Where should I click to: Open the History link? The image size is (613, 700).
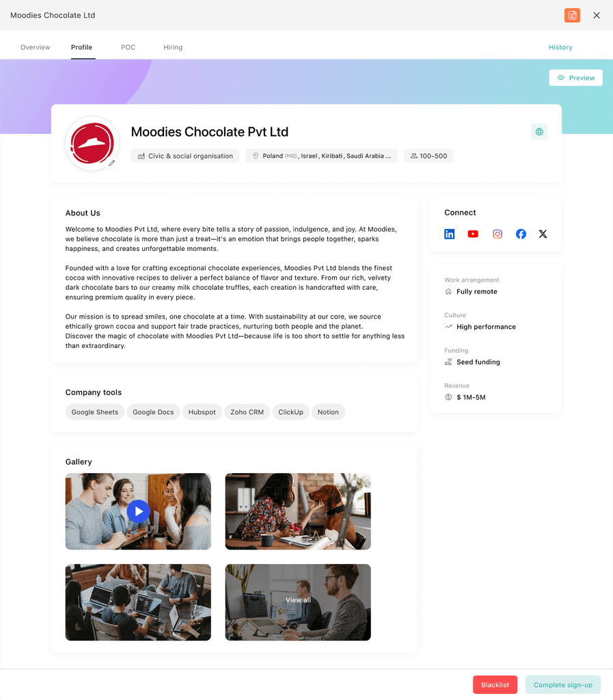click(x=560, y=47)
